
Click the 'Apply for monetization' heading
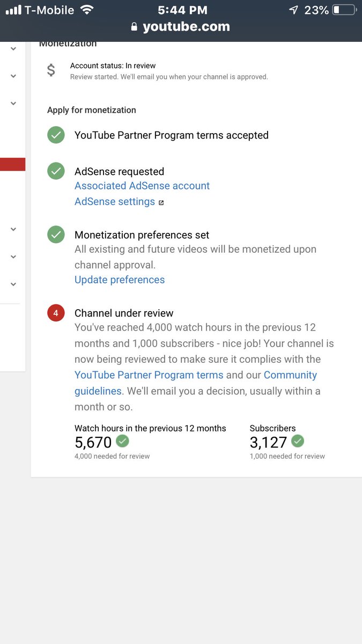tap(92, 110)
